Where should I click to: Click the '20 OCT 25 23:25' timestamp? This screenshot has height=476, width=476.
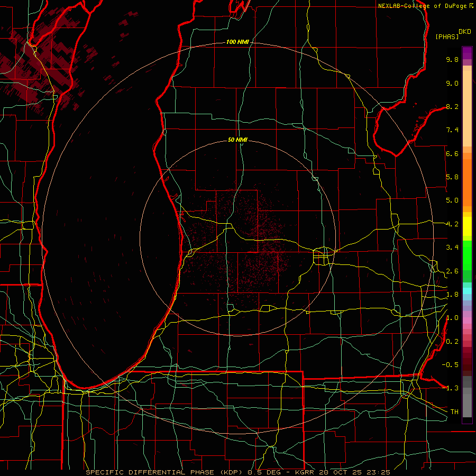coord(354,472)
